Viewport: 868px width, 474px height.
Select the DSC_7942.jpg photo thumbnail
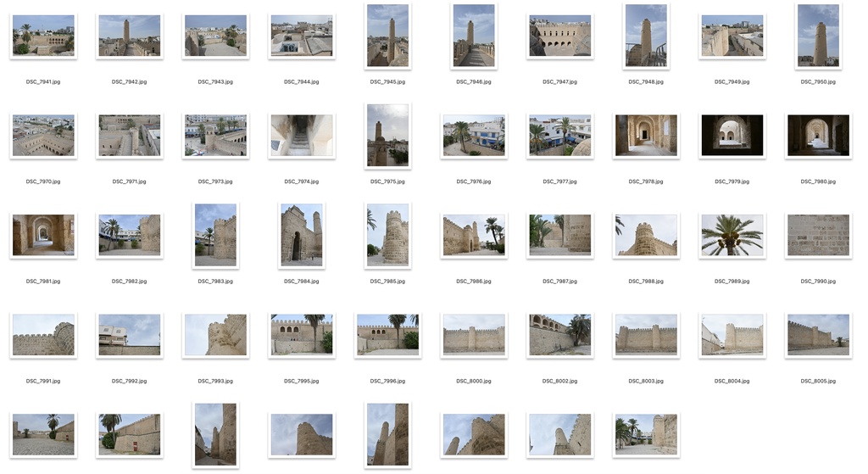click(x=130, y=36)
